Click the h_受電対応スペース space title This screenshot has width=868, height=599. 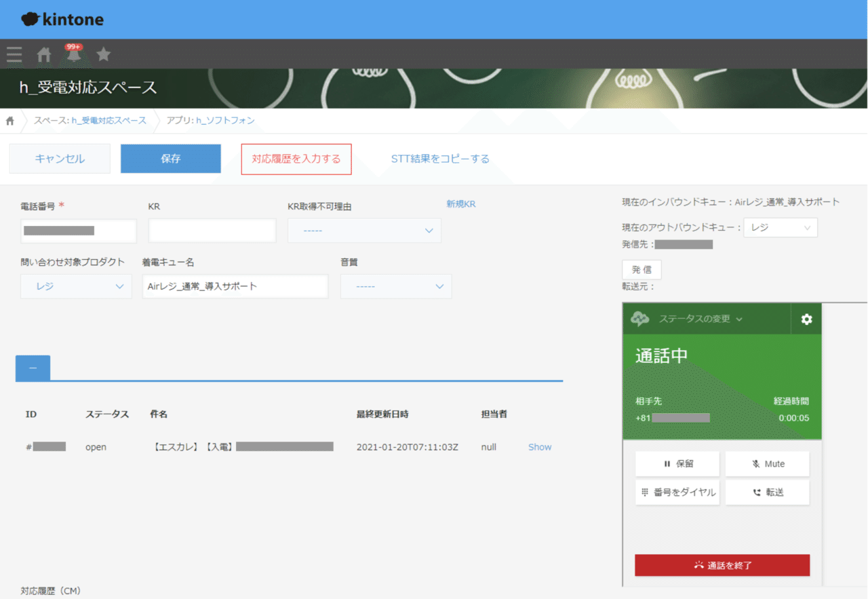coord(88,88)
